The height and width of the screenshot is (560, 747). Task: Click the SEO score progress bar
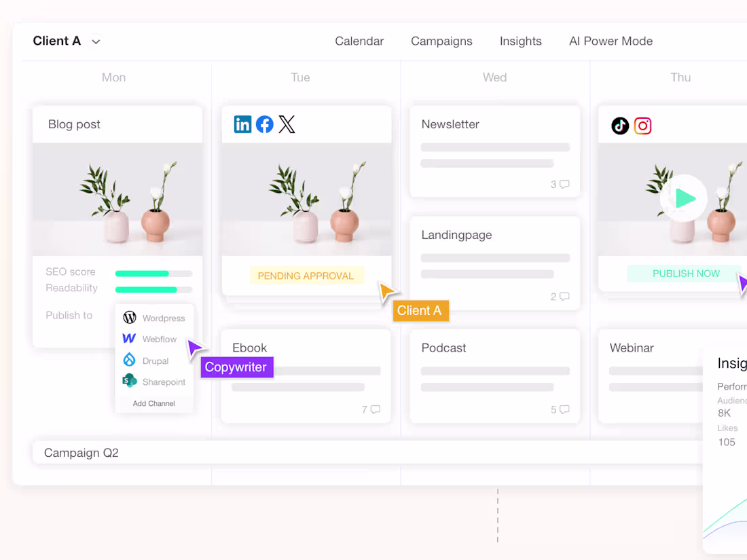pos(154,272)
